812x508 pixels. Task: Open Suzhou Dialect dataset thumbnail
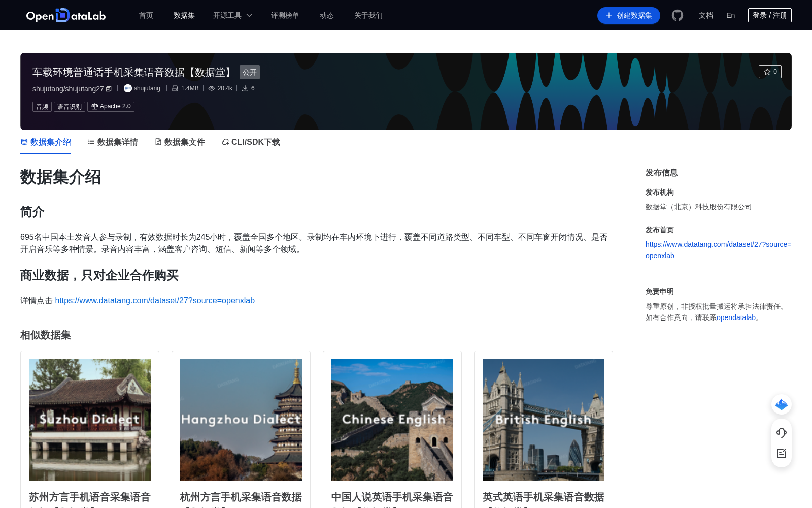(x=90, y=420)
